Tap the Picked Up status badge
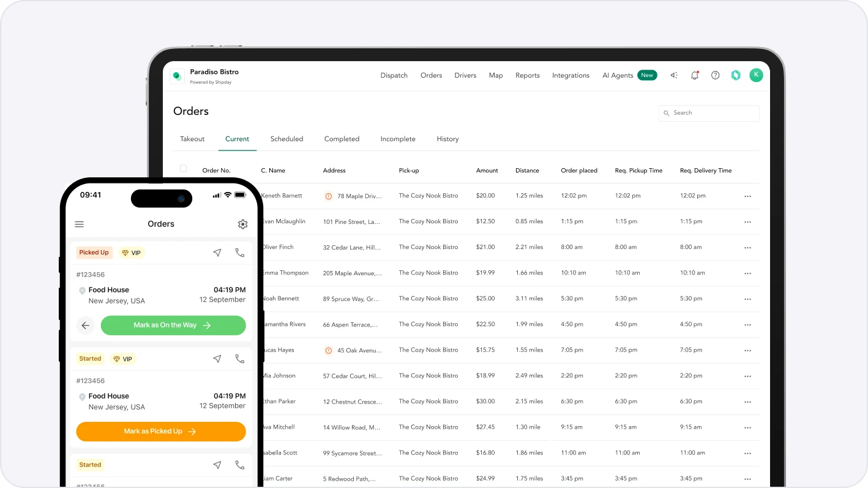 [x=94, y=253]
